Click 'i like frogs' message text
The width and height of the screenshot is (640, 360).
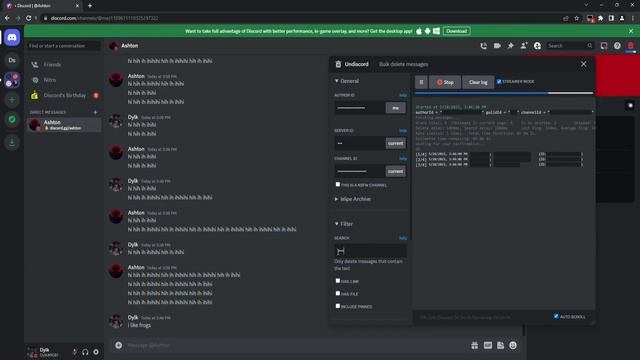coord(139,325)
